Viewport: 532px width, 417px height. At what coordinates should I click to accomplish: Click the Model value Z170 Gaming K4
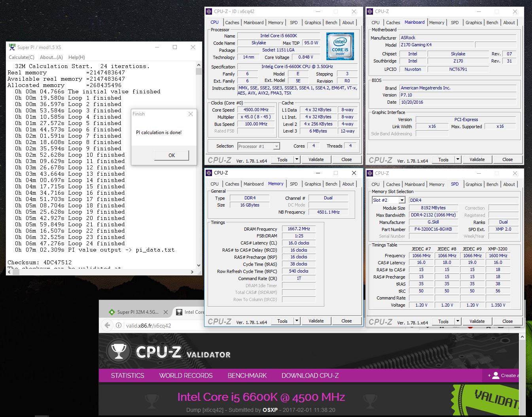click(436, 45)
